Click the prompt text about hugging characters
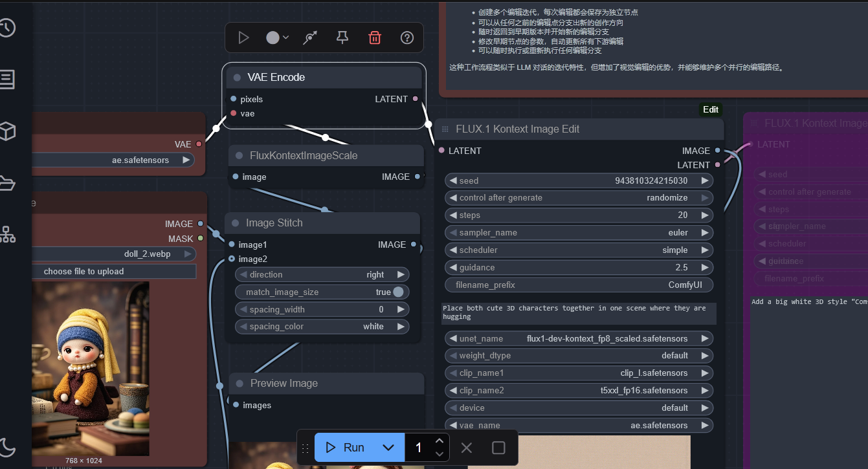The width and height of the screenshot is (868, 469). [x=579, y=313]
